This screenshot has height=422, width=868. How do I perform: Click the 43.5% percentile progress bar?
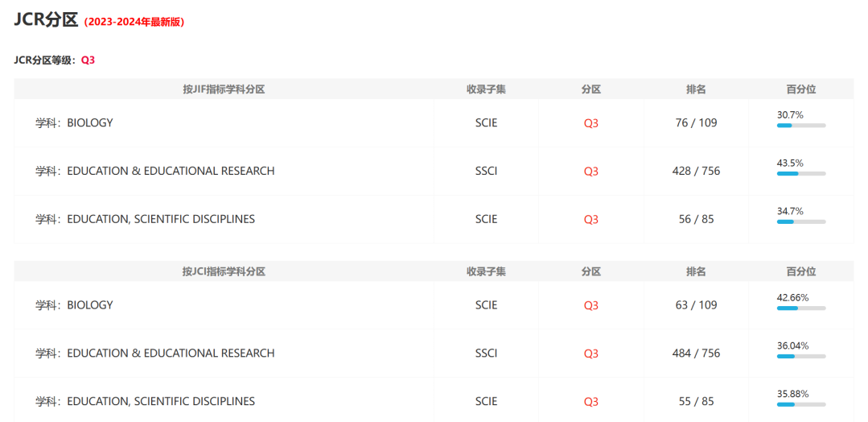pos(801,173)
